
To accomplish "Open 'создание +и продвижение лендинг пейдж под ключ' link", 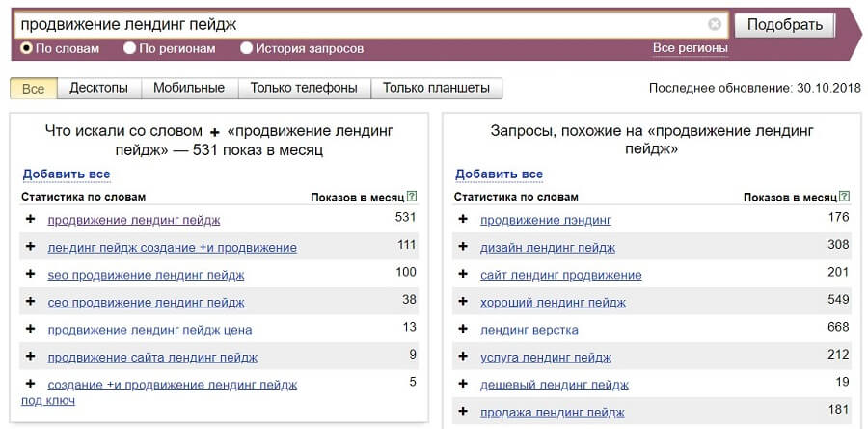I will [173, 385].
